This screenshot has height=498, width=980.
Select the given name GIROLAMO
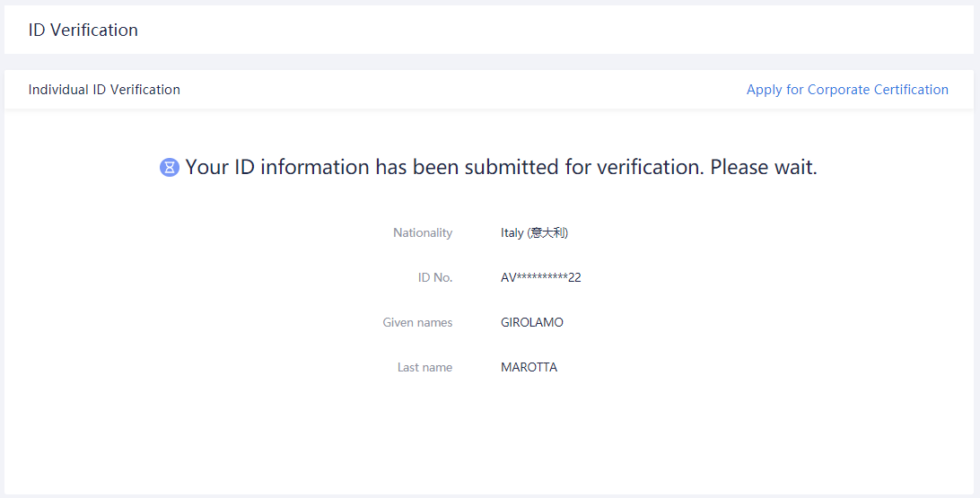(532, 322)
